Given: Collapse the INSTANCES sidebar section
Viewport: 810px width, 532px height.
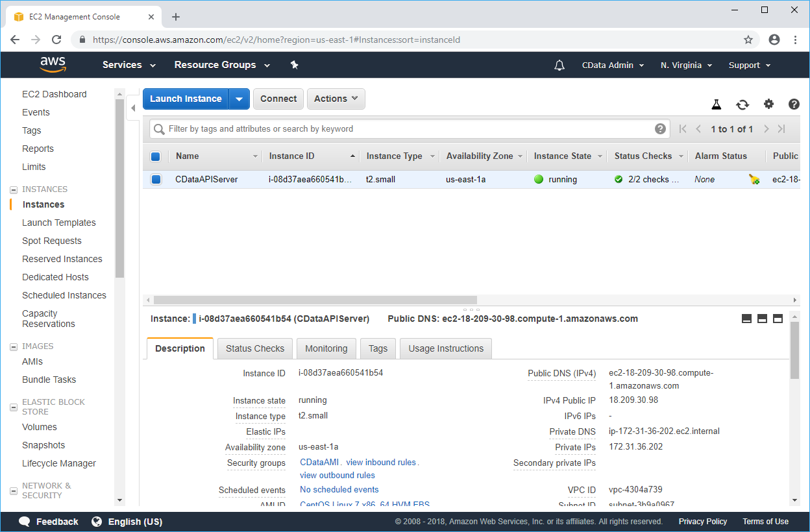Looking at the screenshot, I should pyautogui.click(x=13, y=189).
